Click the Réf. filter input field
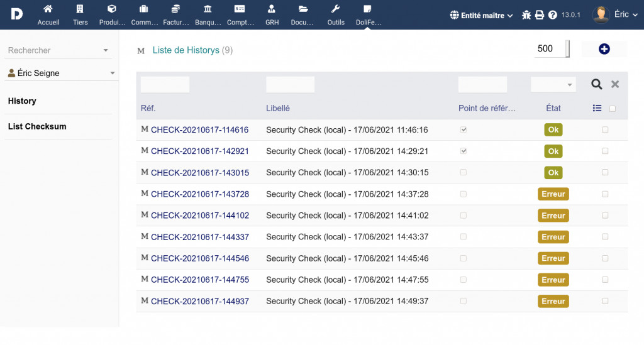 165,85
